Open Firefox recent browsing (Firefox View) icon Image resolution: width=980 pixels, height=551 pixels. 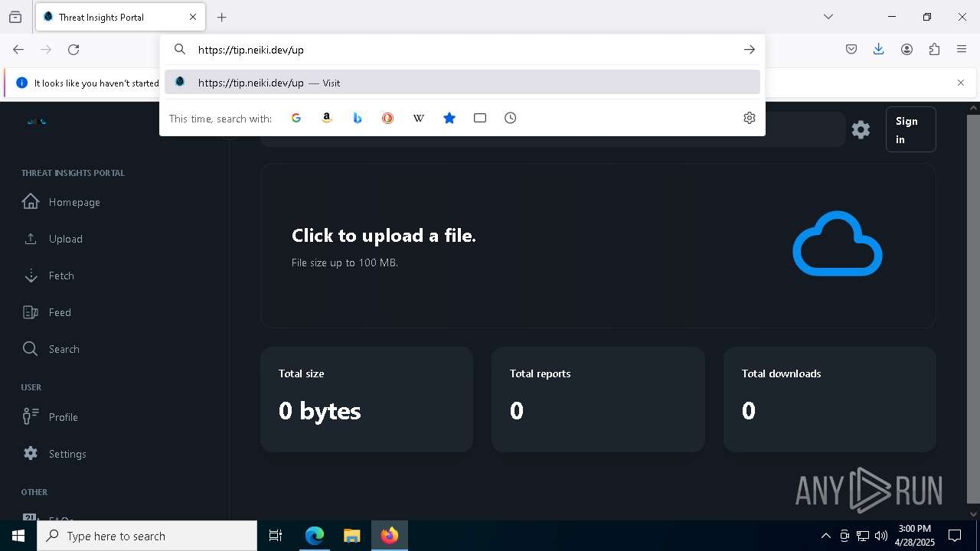(x=15, y=17)
